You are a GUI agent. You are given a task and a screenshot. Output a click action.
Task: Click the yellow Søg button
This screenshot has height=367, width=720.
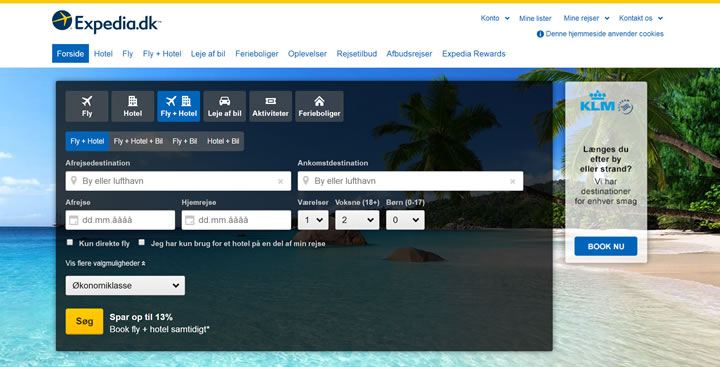tap(84, 322)
